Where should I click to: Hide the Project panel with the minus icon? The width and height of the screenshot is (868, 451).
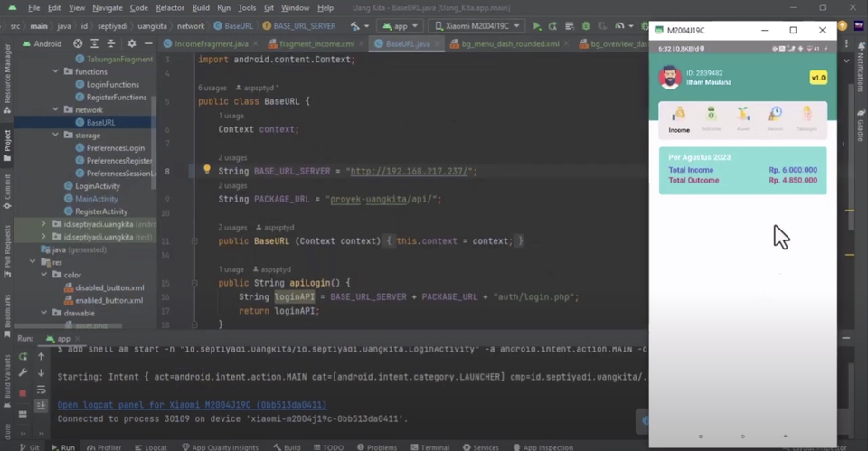[x=148, y=43]
